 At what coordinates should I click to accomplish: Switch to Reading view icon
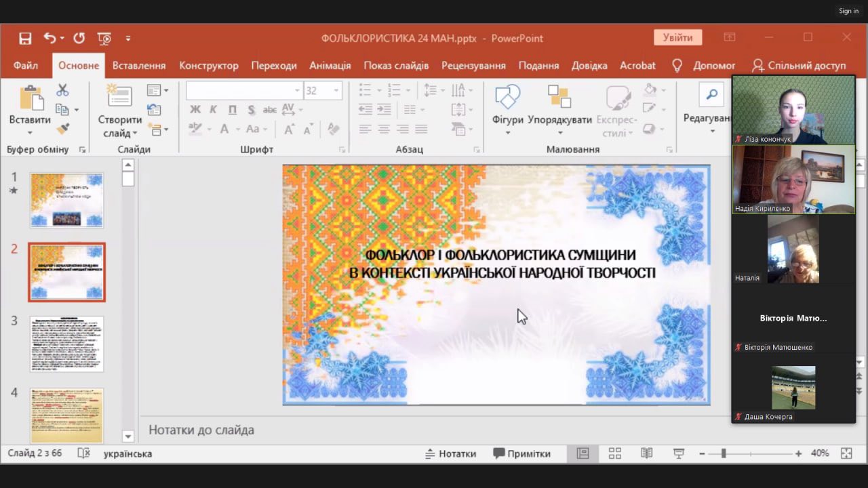pos(646,453)
